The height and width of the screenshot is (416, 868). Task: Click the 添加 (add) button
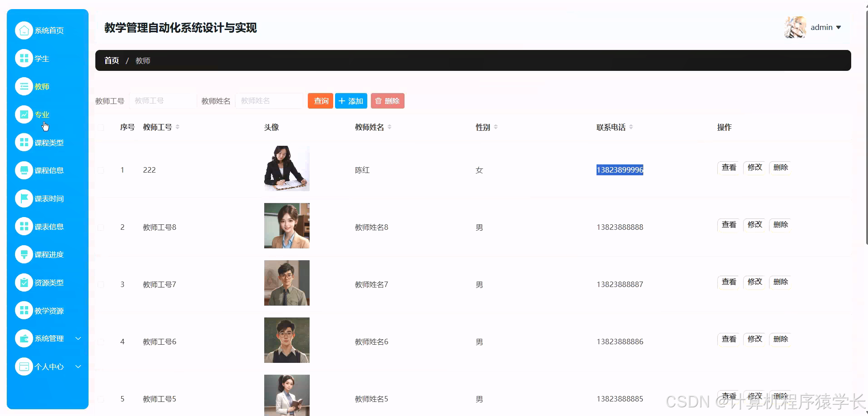(351, 101)
